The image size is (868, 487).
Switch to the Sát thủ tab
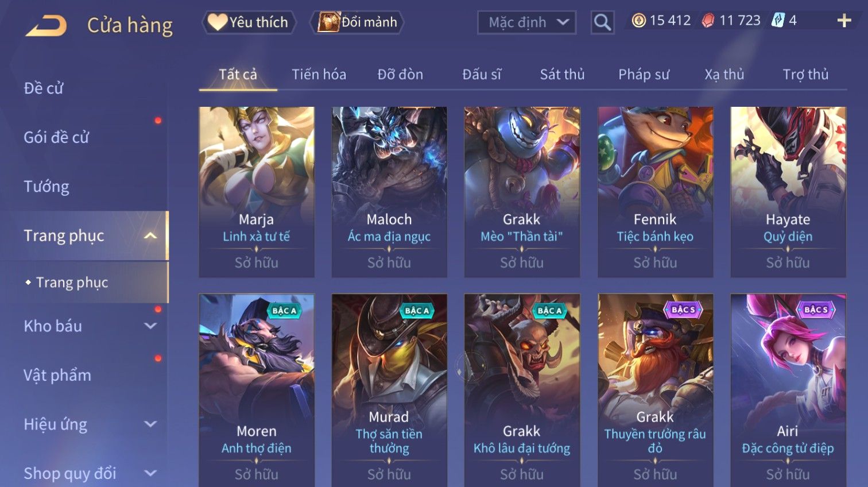pos(562,75)
